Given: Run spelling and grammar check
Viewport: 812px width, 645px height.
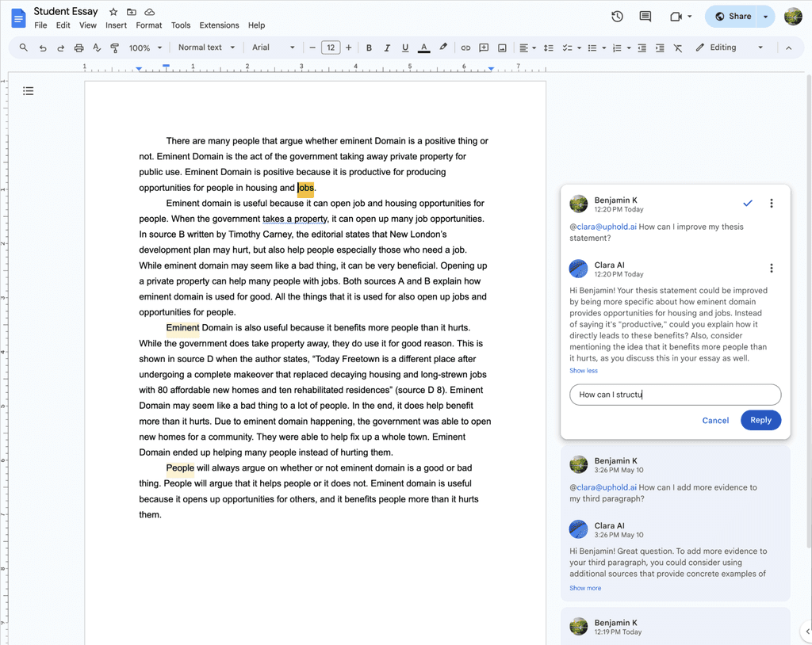Looking at the screenshot, I should [x=97, y=48].
